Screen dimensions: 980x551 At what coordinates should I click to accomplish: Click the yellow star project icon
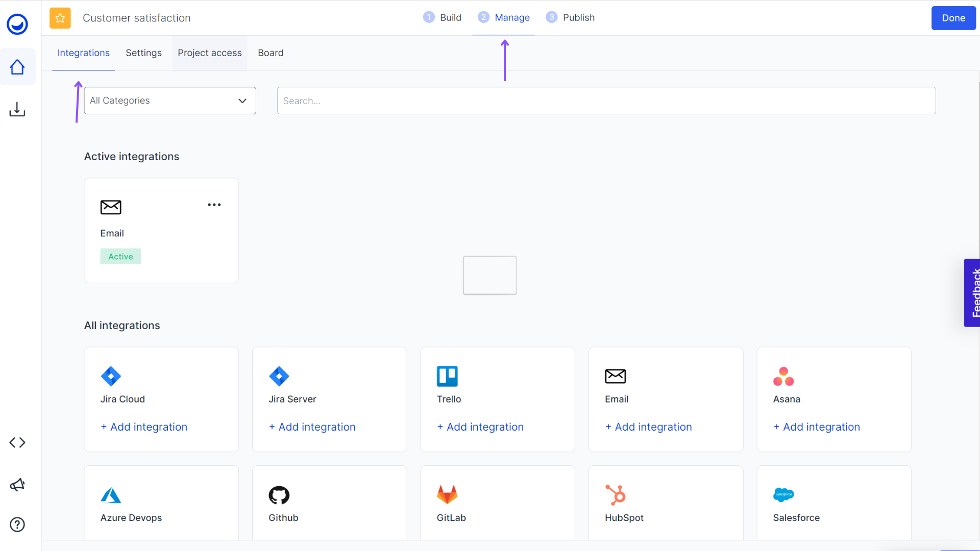(60, 18)
